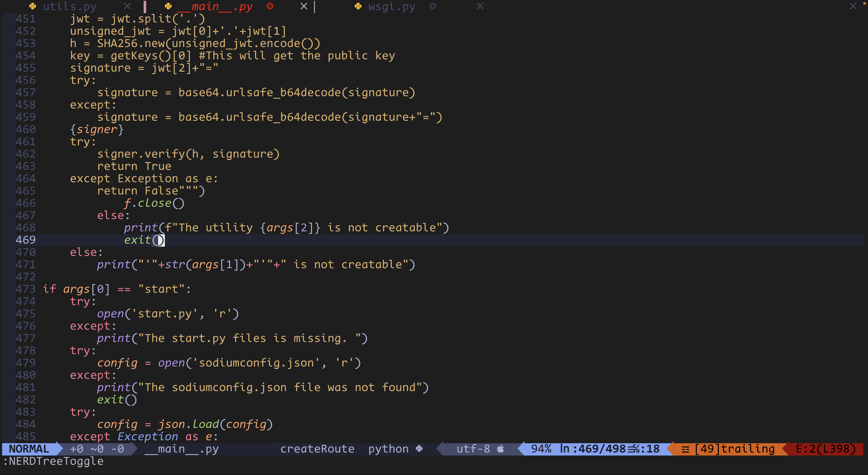868x475 pixels.
Task: Click the git changes '+0 ~0 -0' segment
Action: tap(97, 449)
